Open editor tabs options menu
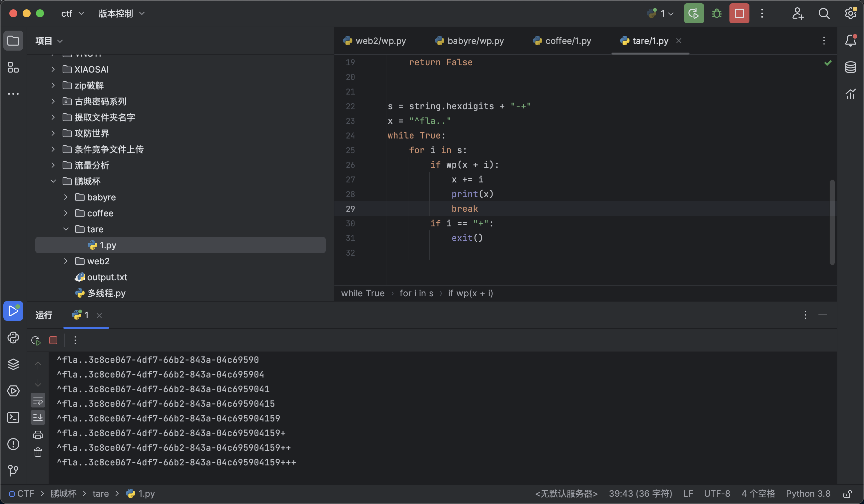 click(824, 41)
